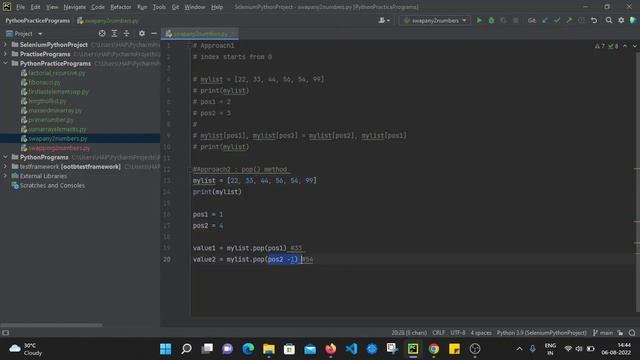
Task: Open the Tools menu
Action: point(159,7)
